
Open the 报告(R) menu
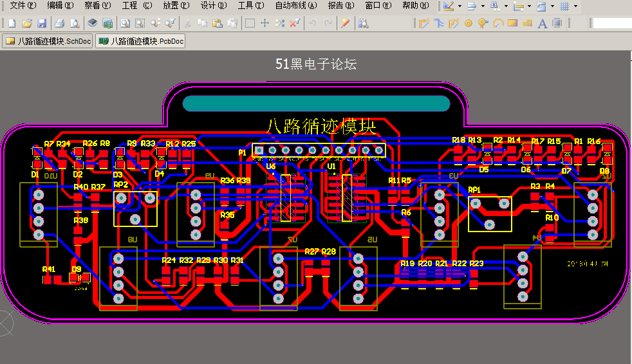coord(340,6)
